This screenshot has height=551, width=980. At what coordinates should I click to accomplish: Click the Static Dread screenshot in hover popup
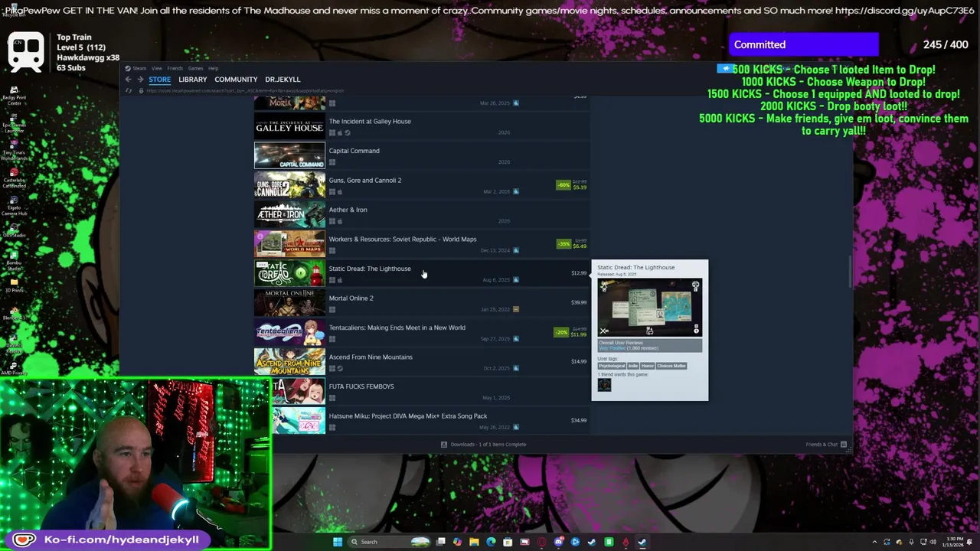(x=650, y=308)
